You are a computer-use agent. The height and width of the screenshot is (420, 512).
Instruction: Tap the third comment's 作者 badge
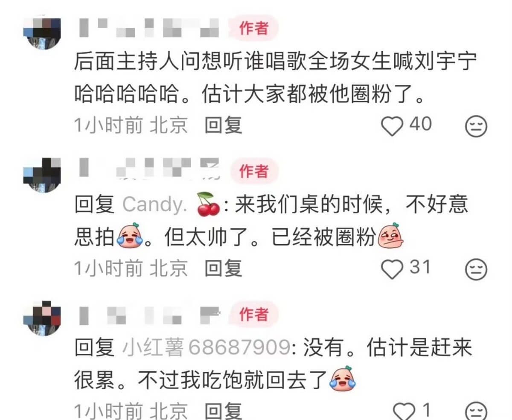pos(254,315)
